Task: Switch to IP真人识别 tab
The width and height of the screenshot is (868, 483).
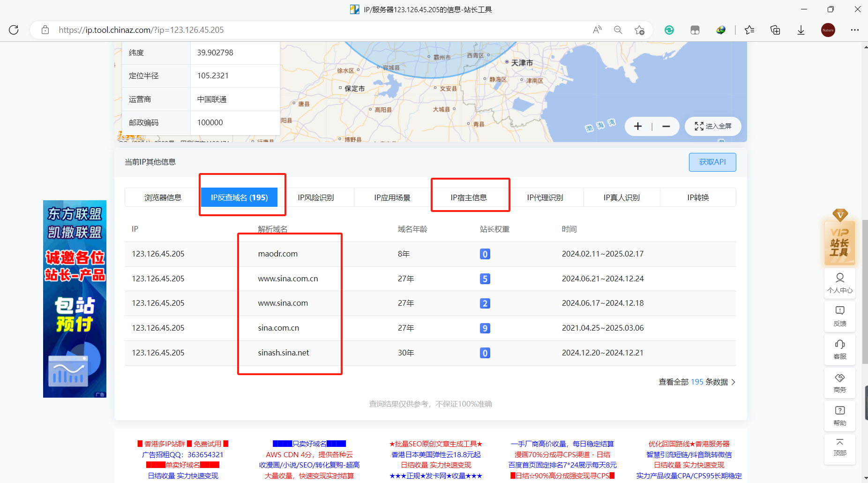Action: [x=621, y=197]
